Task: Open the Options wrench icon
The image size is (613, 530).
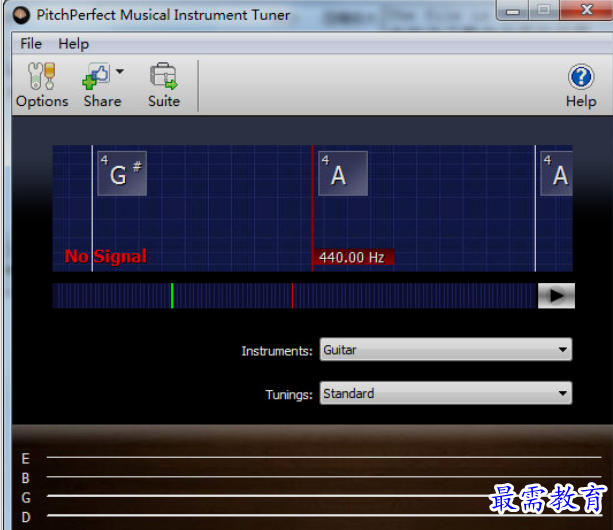Action: [x=41, y=76]
